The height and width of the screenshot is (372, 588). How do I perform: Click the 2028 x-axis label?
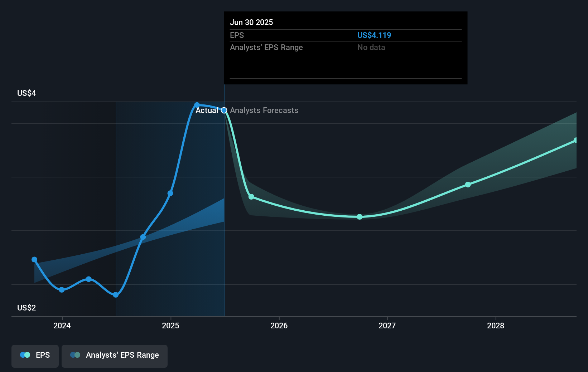[x=495, y=326]
